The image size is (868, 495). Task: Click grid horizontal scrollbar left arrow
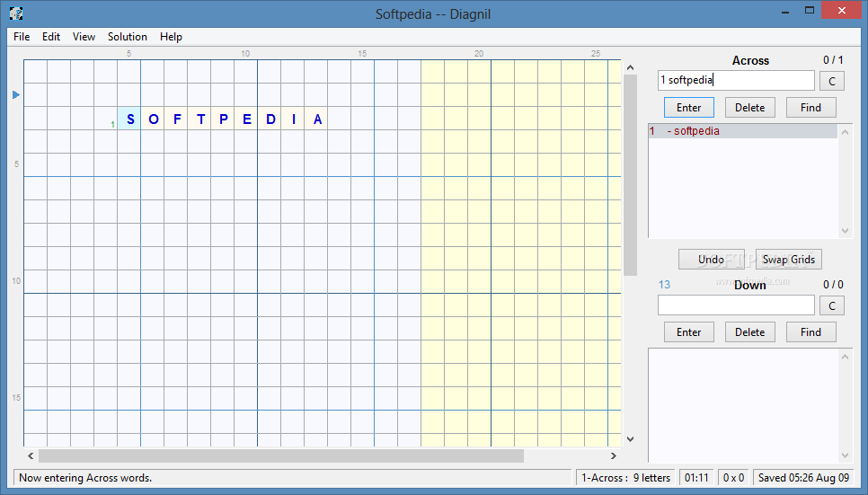[31, 455]
